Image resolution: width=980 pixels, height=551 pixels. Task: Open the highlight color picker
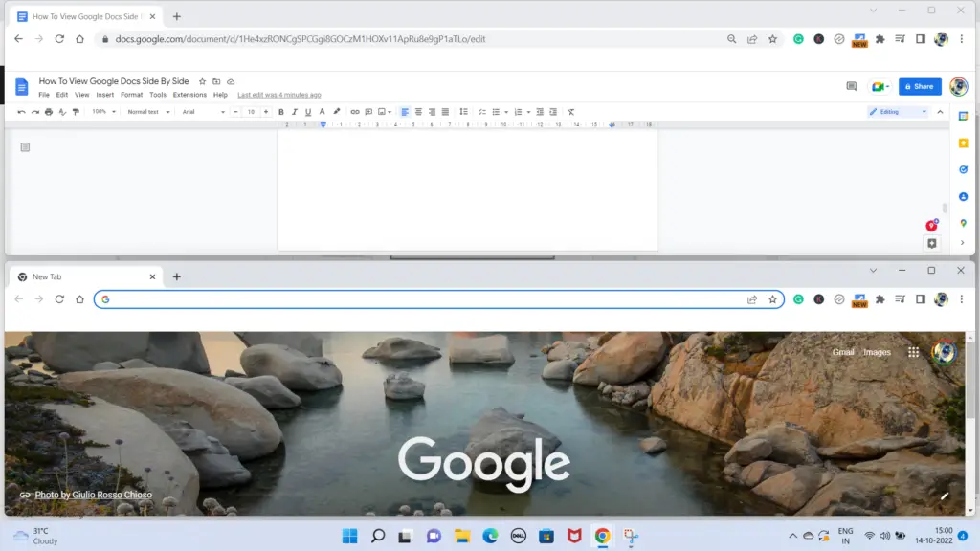pos(336,112)
